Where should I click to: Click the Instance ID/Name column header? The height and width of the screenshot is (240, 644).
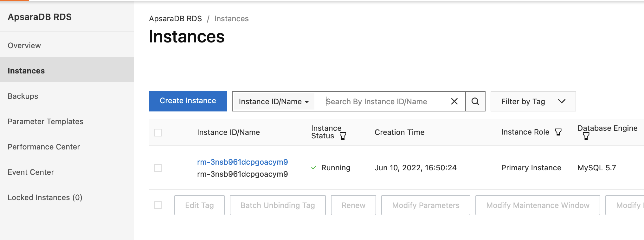(x=229, y=132)
